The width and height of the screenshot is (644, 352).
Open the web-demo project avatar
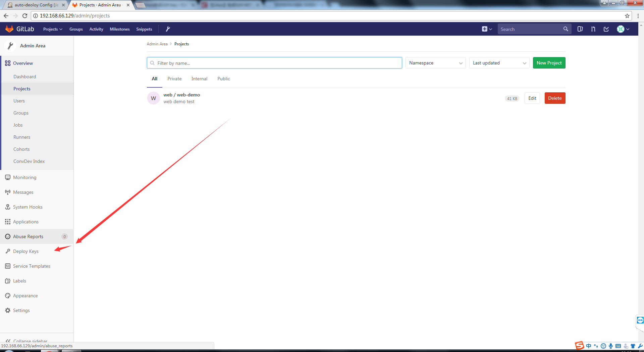(x=154, y=98)
